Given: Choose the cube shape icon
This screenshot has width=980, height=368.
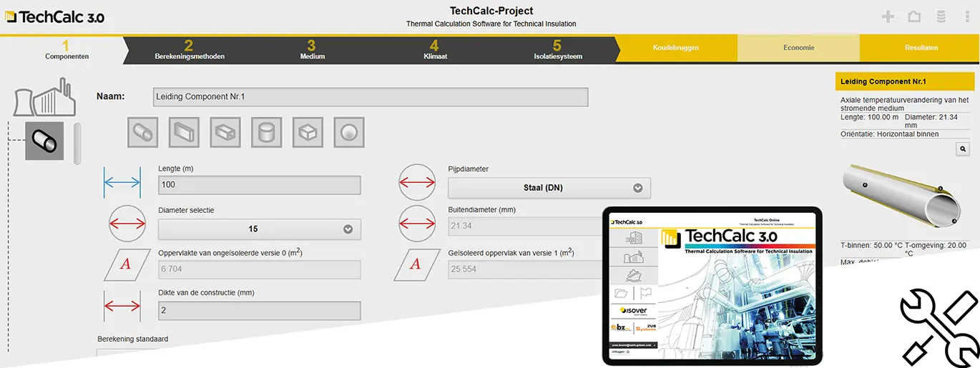Looking at the screenshot, I should [308, 132].
